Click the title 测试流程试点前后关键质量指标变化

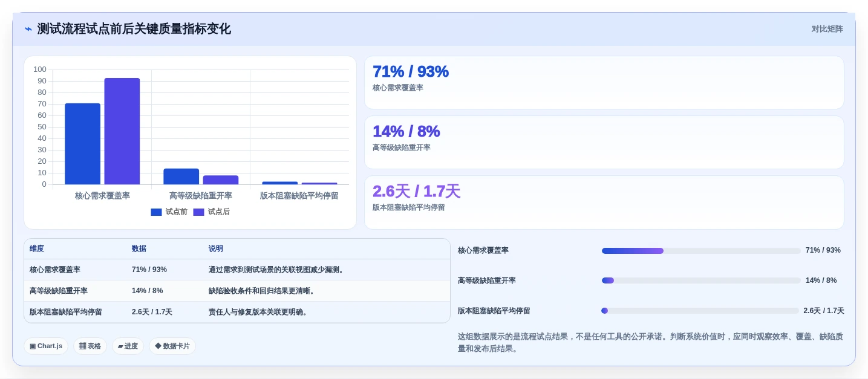click(134, 29)
